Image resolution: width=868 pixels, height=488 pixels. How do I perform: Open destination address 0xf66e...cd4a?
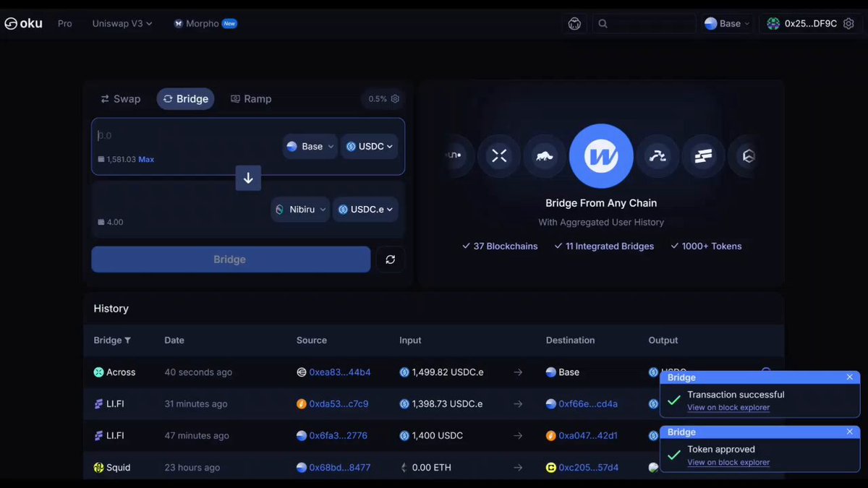588,404
